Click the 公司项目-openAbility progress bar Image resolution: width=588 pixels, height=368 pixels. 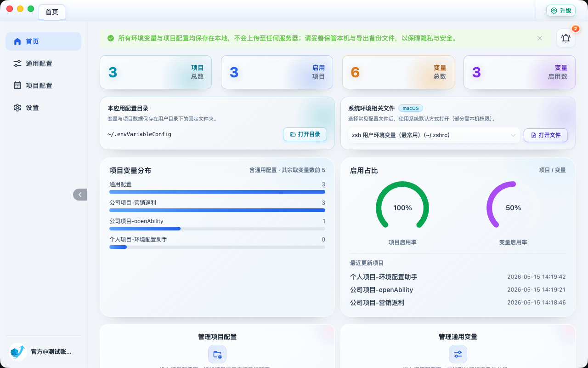tap(217, 229)
